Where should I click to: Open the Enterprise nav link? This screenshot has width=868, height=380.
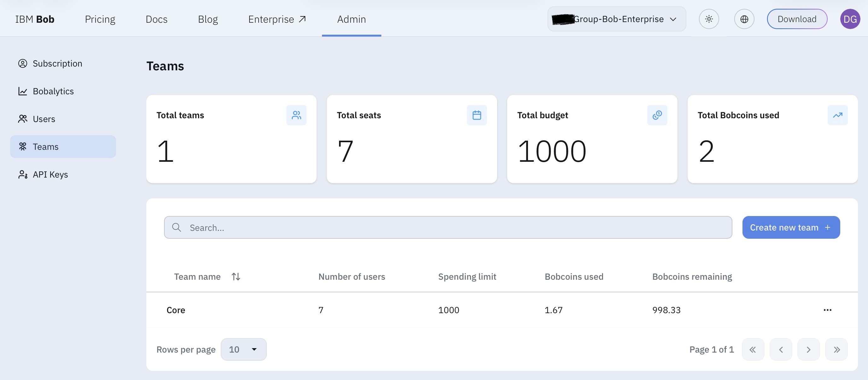277,19
